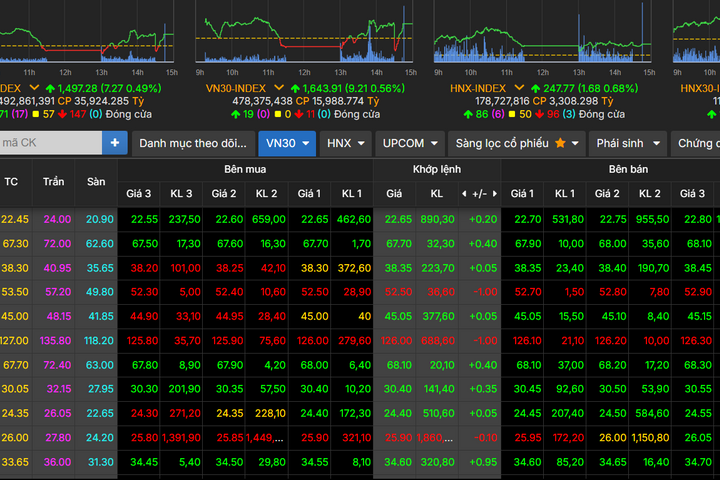Image resolution: width=720 pixels, height=480 pixels.
Task: Expand VN30-INDEX chevron dropdown
Action: [x=279, y=87]
